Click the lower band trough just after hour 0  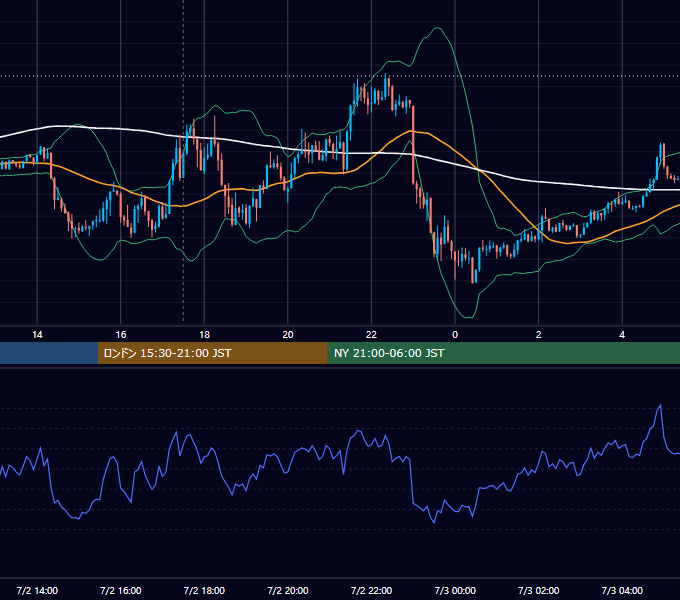(468, 318)
